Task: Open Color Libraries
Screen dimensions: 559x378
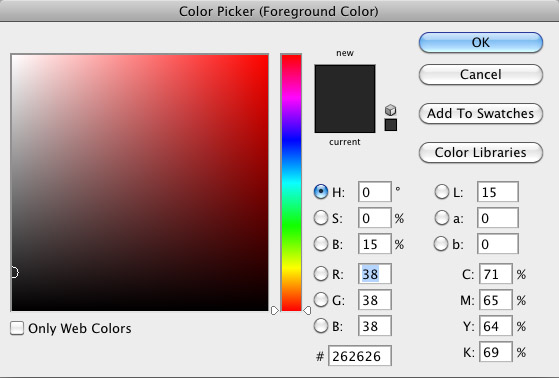Action: tap(481, 153)
